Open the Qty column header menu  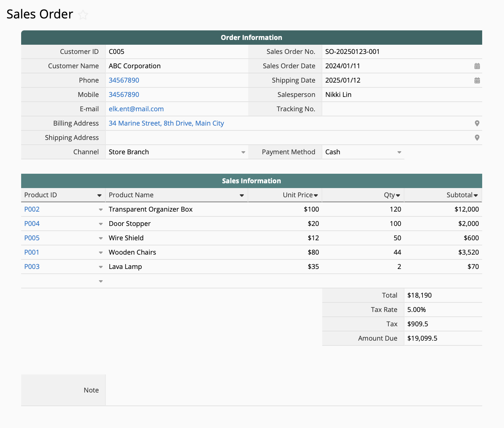[x=398, y=196]
